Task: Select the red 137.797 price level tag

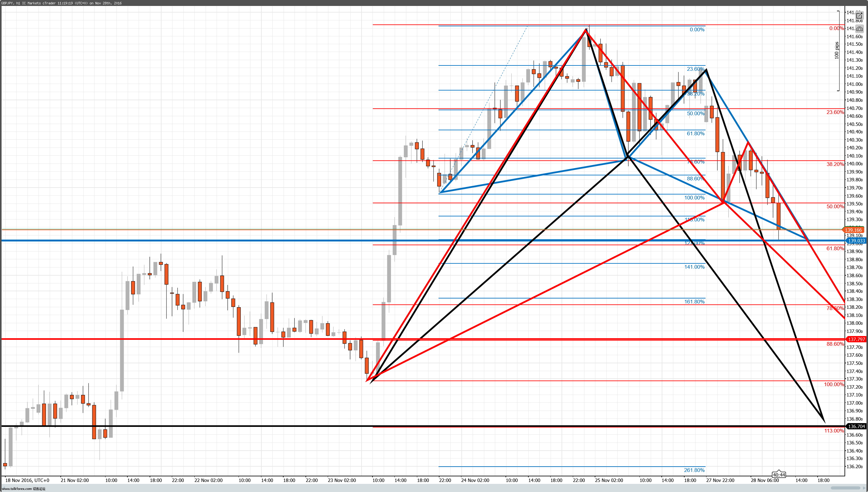Action: click(856, 339)
